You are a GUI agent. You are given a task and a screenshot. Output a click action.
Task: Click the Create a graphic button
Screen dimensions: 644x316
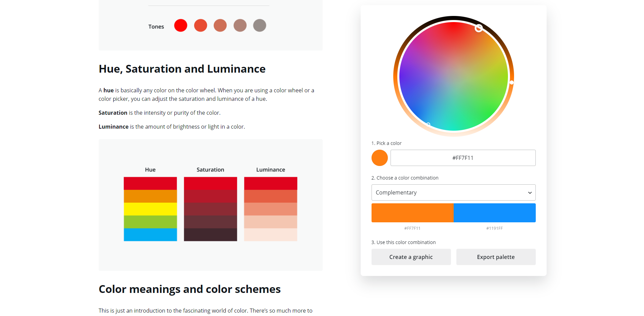click(411, 257)
